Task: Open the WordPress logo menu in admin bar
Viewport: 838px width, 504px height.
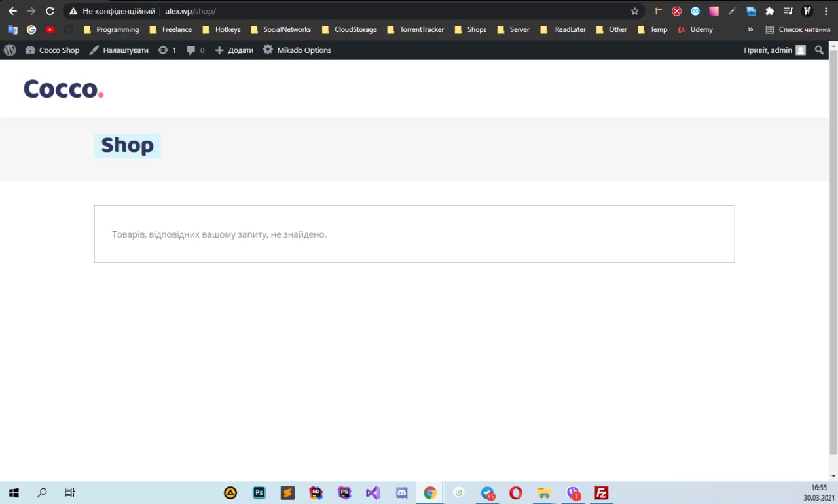Action: coord(10,50)
